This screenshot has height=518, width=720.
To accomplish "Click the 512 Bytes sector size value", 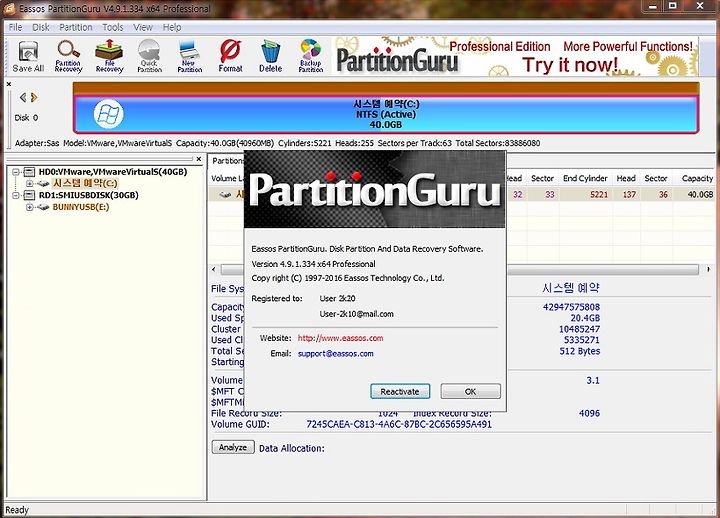I will (579, 351).
